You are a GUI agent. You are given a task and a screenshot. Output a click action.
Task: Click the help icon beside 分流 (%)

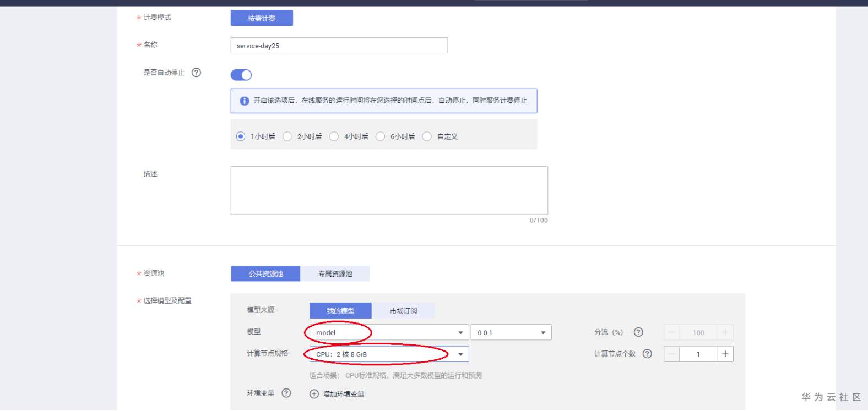click(x=638, y=332)
